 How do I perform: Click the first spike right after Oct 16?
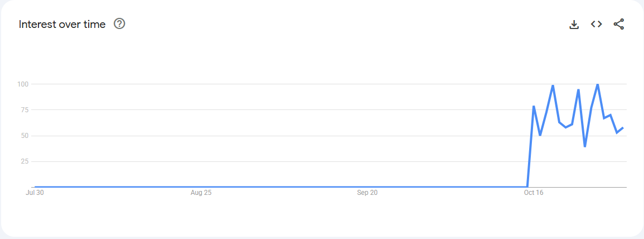click(x=534, y=106)
